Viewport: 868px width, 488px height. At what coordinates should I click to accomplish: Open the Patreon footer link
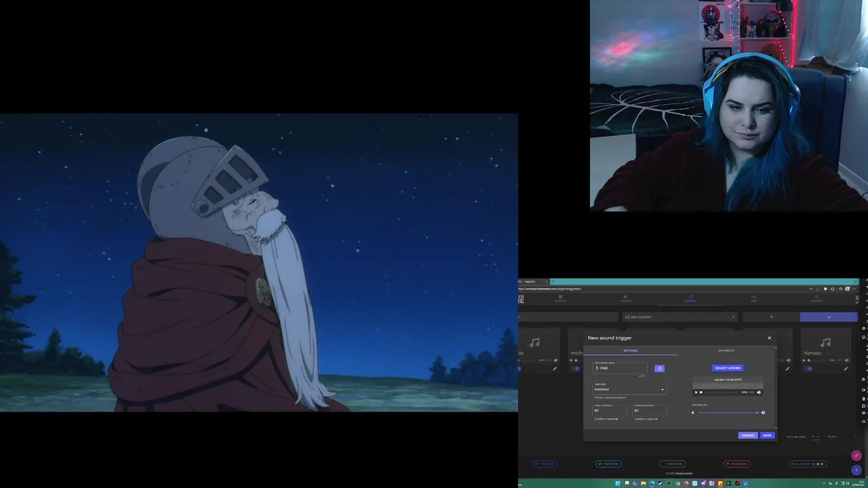(x=736, y=464)
